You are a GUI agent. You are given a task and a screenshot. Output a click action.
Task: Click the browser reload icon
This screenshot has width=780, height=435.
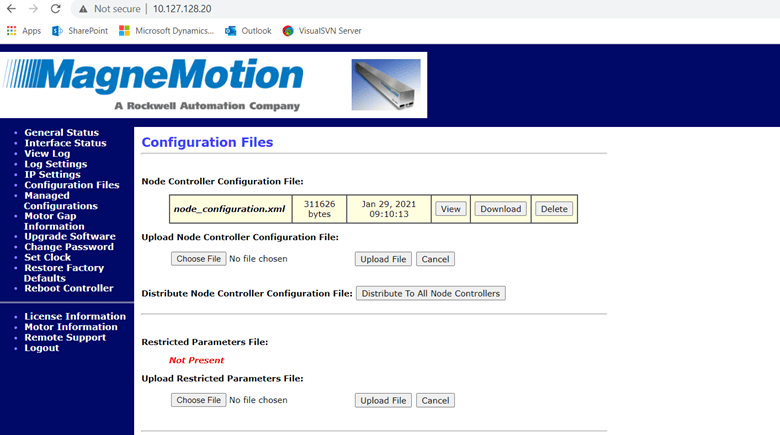56,8
